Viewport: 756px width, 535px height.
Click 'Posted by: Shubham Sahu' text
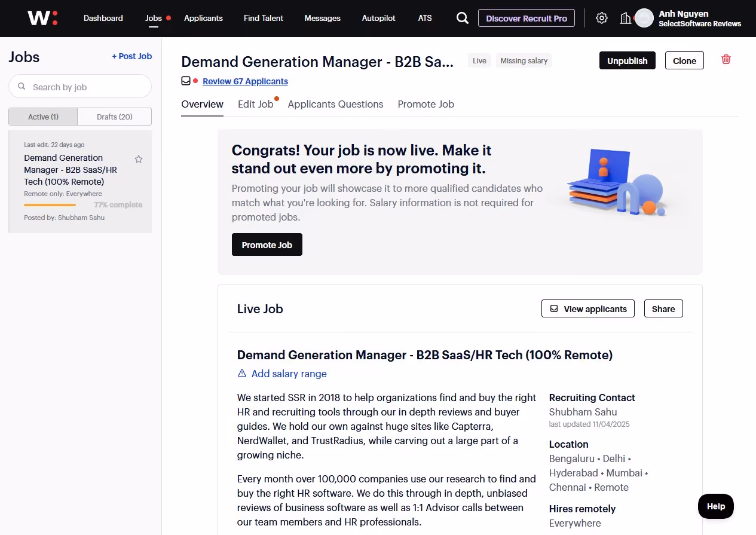click(65, 218)
